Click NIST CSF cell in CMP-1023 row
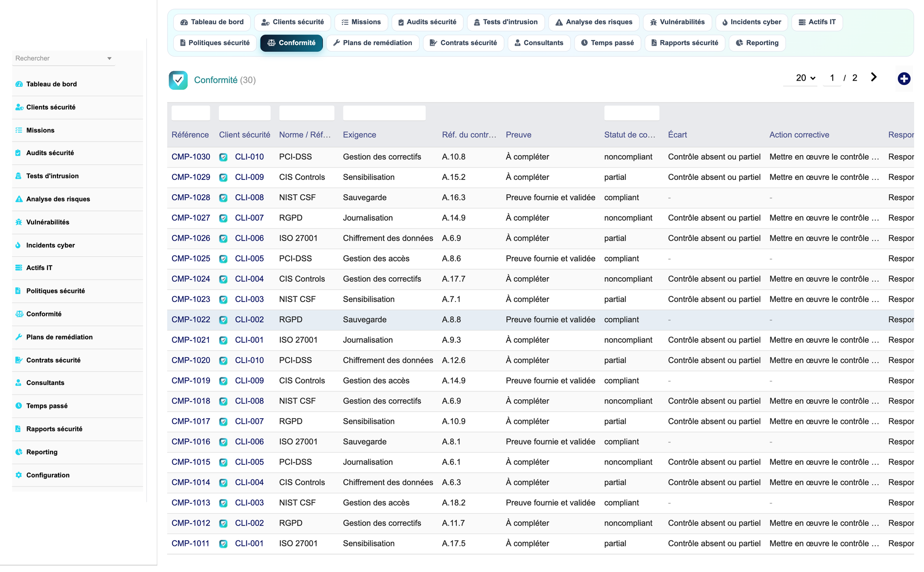Image resolution: width=924 pixels, height=572 pixels. (297, 300)
